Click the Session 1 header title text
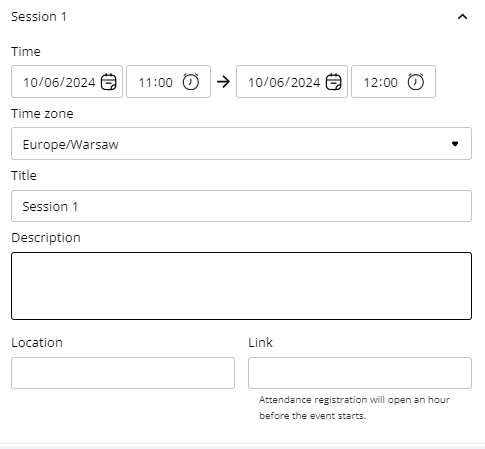The height and width of the screenshot is (449, 485). point(39,17)
